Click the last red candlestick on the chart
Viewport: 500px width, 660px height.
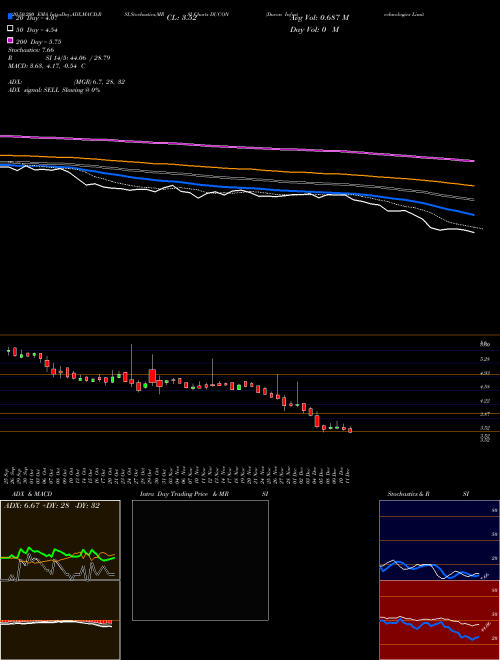350,430
